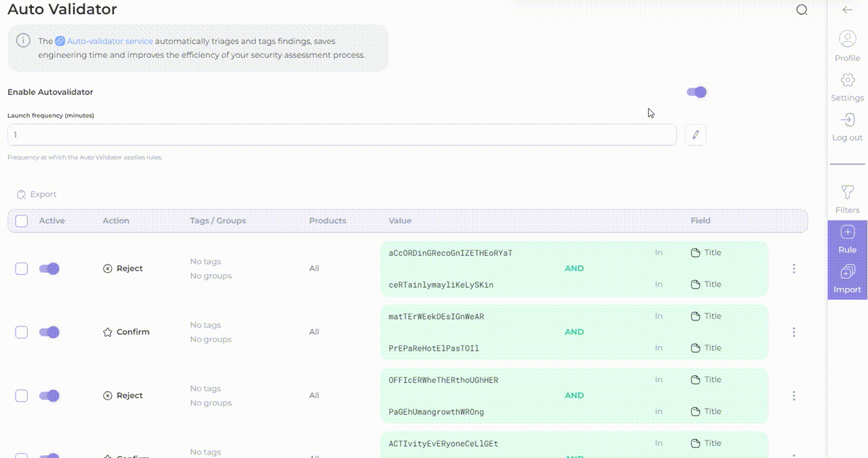Disable the Enable Autovalidator switch
The width and height of the screenshot is (868, 458).
(696, 92)
